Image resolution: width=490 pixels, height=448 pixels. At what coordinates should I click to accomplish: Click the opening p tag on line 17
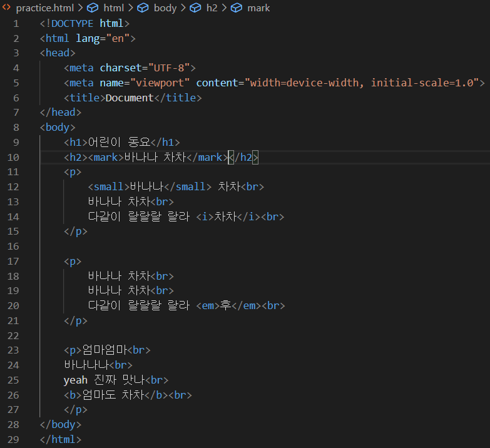tap(73, 262)
